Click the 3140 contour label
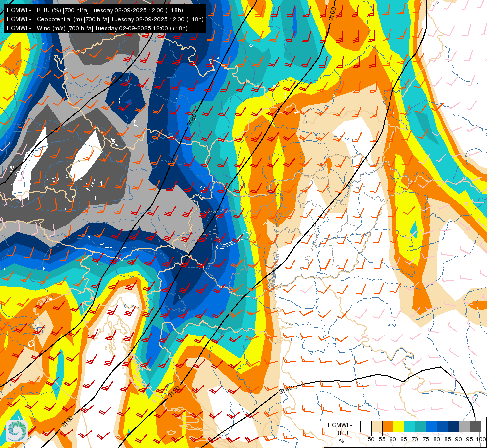 pyautogui.click(x=286, y=390)
